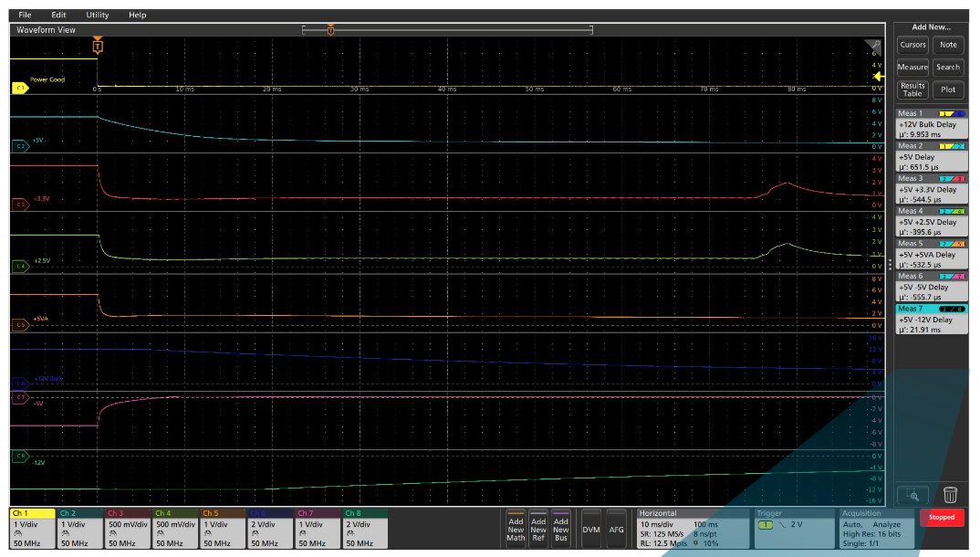Image resolution: width=980 pixels, height=557 pixels.
Task: Click the Measure button in Add New
Action: 912,67
